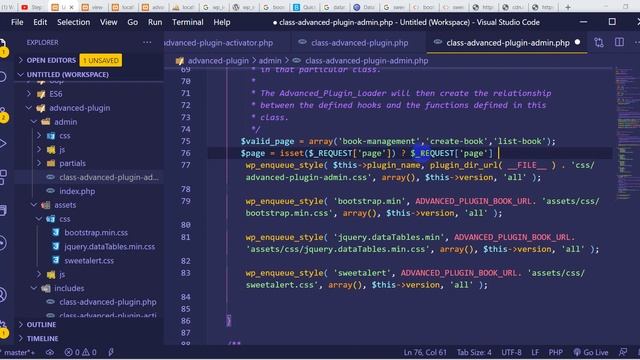Change the LF line ending

535,353
